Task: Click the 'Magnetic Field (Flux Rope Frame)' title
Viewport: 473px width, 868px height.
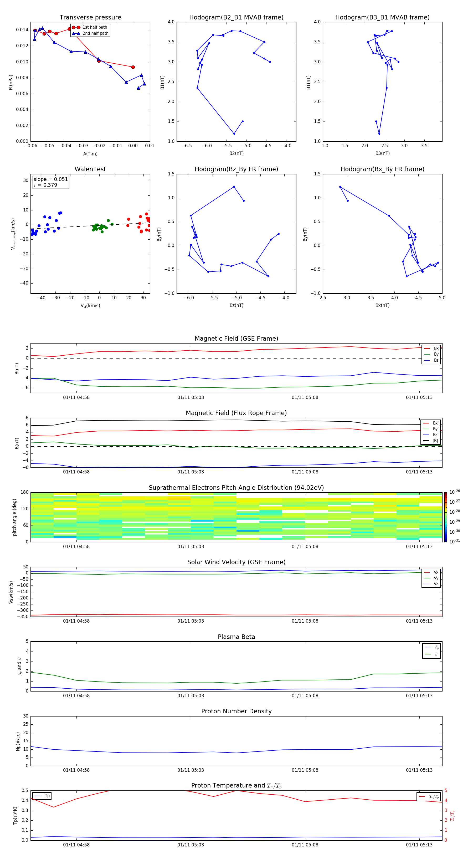Action: tap(236, 413)
